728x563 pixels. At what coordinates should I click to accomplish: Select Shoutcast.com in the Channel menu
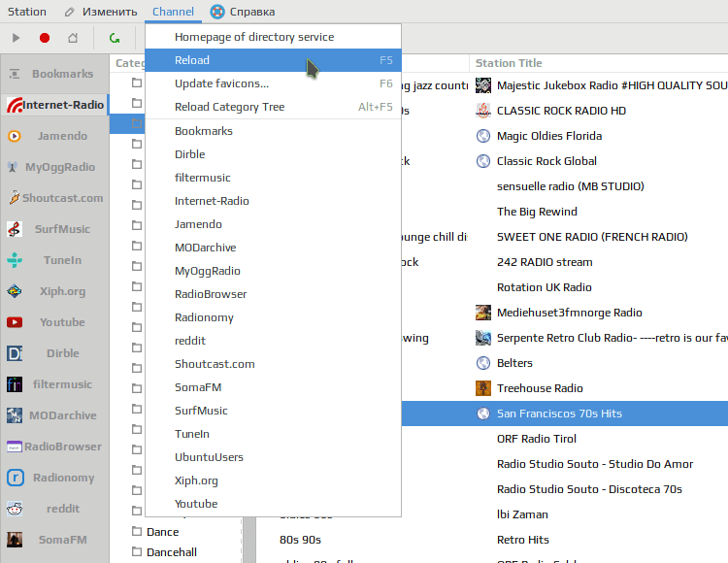pos(273,364)
